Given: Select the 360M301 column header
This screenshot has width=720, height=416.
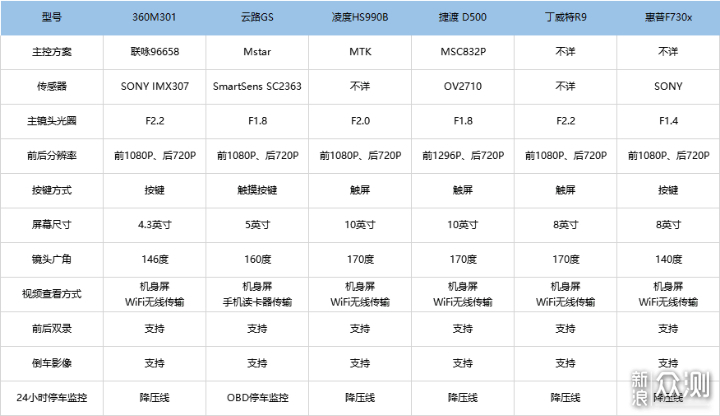Looking at the screenshot, I should [x=154, y=17].
